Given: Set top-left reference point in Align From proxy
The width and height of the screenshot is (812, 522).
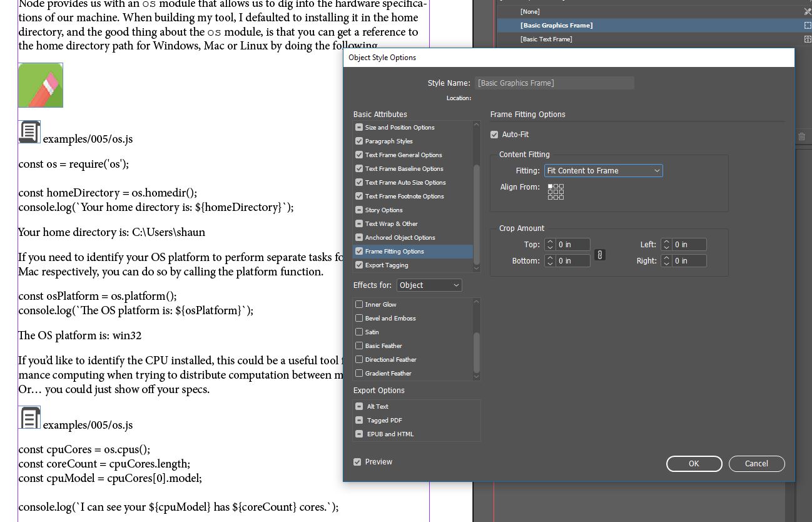Looking at the screenshot, I should [549, 186].
